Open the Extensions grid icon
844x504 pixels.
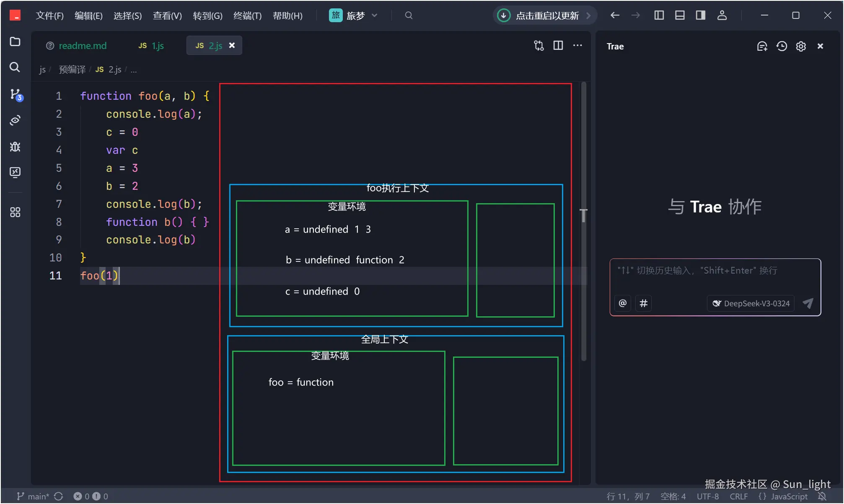click(15, 212)
